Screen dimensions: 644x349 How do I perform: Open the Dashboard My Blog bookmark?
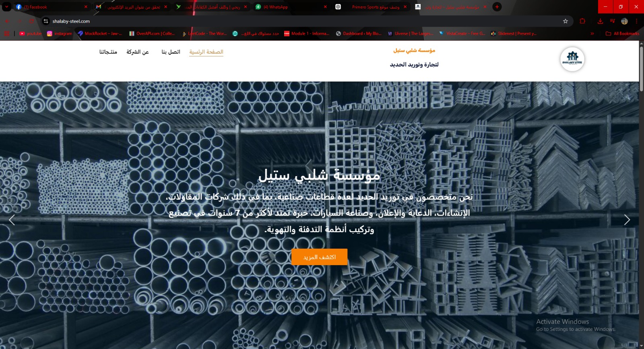coord(359,33)
